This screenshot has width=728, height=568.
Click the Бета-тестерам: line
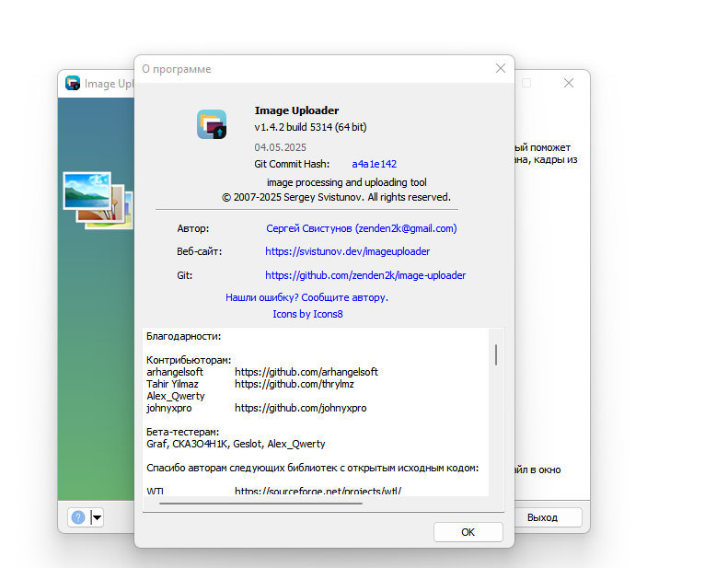click(182, 432)
